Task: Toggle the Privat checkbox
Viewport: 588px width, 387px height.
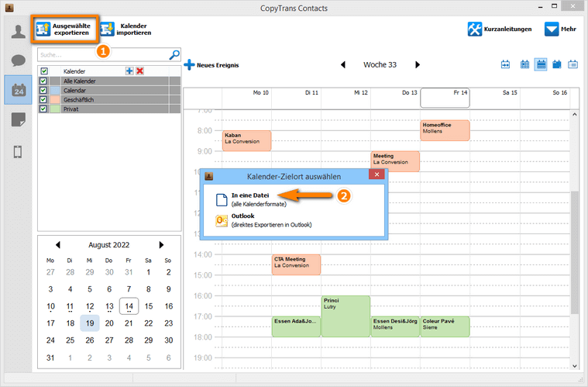Action: pyautogui.click(x=43, y=109)
